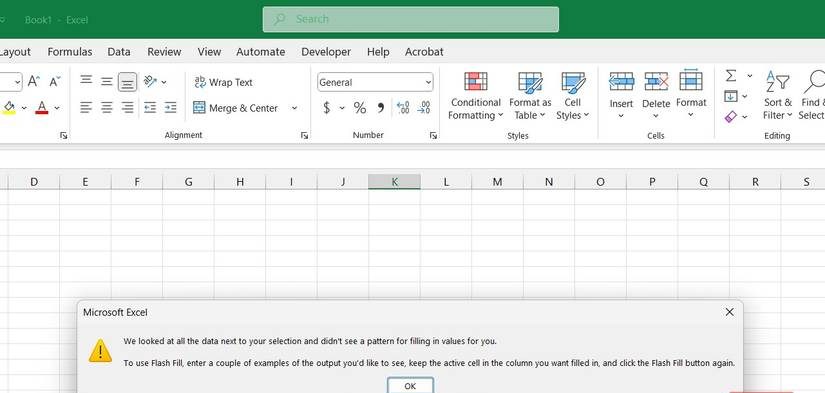Toggle Bottom Align button
The image size is (825, 393).
pyautogui.click(x=127, y=82)
